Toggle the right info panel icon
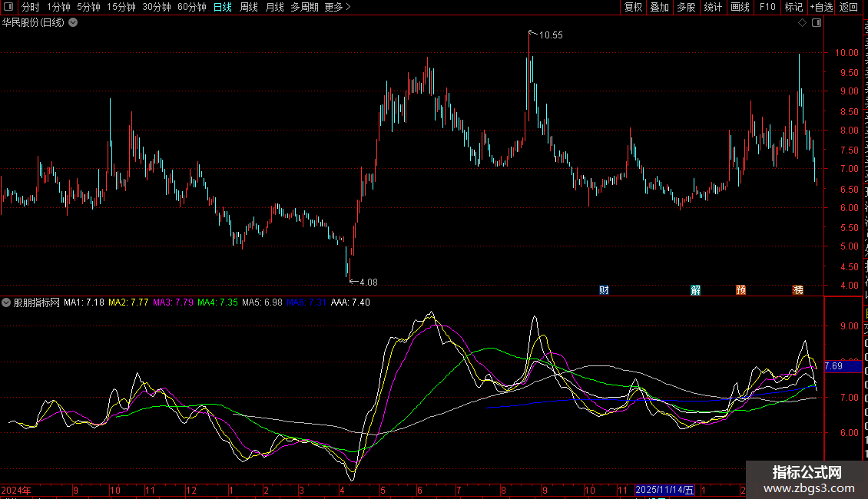Viewport: 868px width, 499px height. 817,23
